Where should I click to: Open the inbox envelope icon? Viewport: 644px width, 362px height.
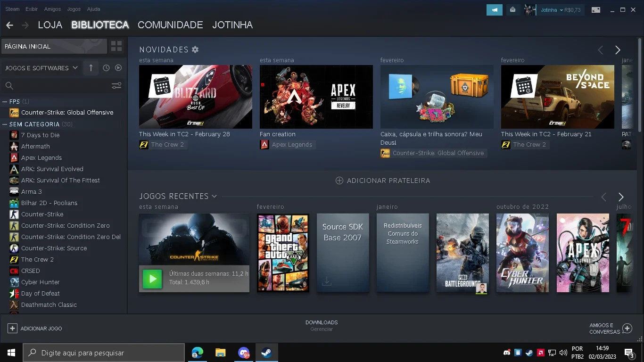(x=513, y=10)
